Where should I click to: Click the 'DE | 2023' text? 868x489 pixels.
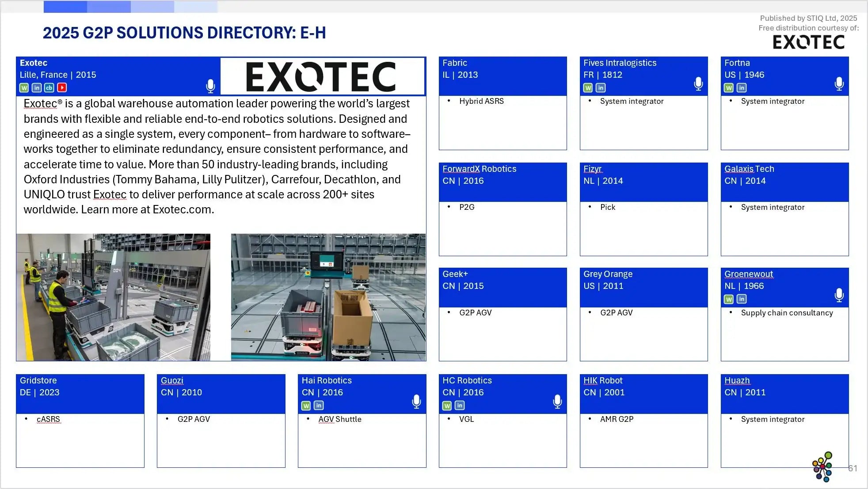[39, 392]
